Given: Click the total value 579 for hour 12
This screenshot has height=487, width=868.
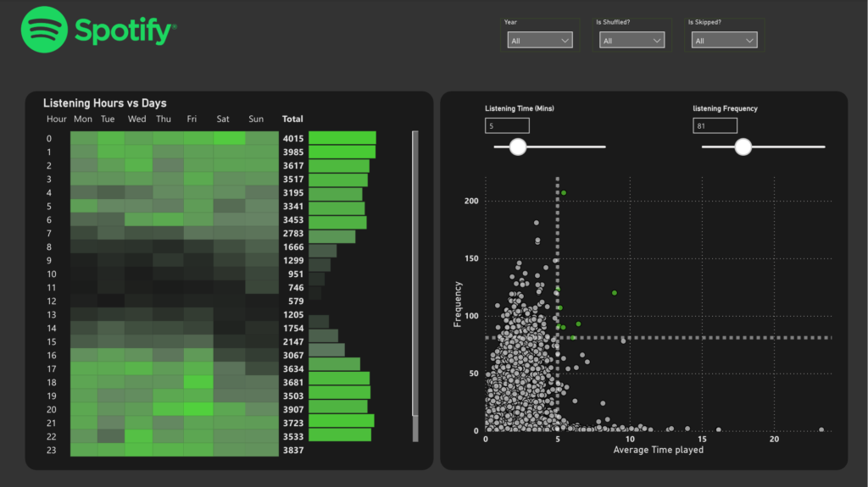Looking at the screenshot, I should click(x=295, y=302).
